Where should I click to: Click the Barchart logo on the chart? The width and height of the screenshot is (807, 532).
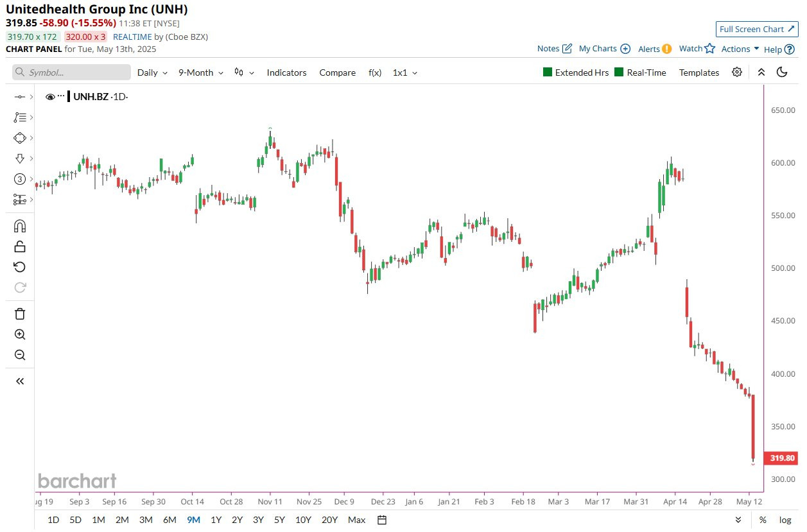click(x=77, y=481)
